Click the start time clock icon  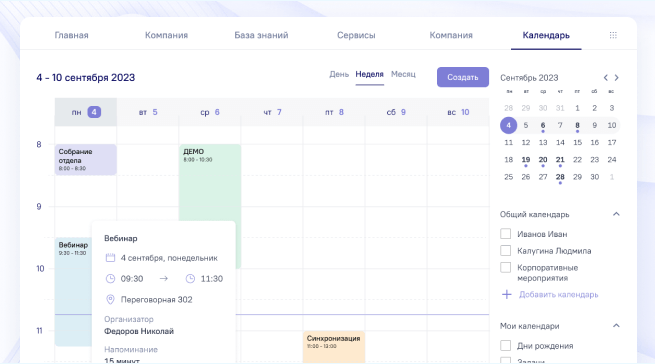click(x=110, y=279)
